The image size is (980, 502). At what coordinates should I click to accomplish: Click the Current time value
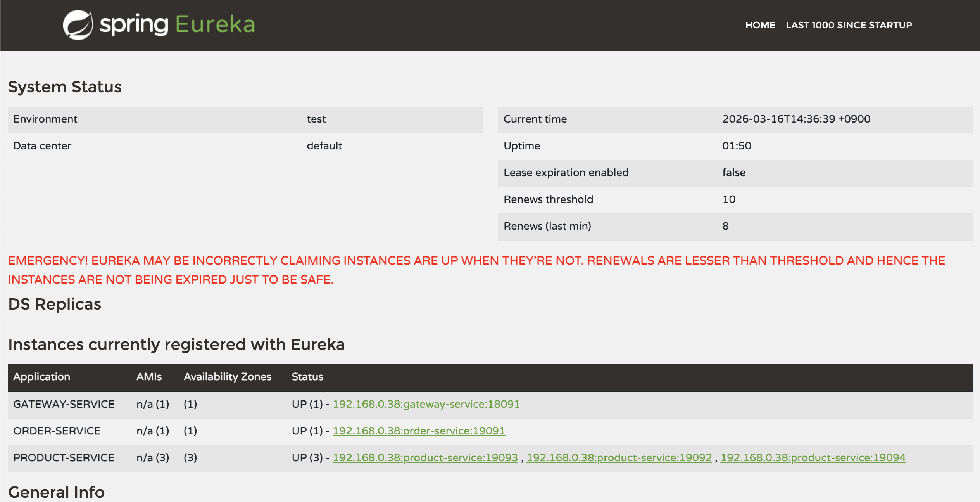796,119
